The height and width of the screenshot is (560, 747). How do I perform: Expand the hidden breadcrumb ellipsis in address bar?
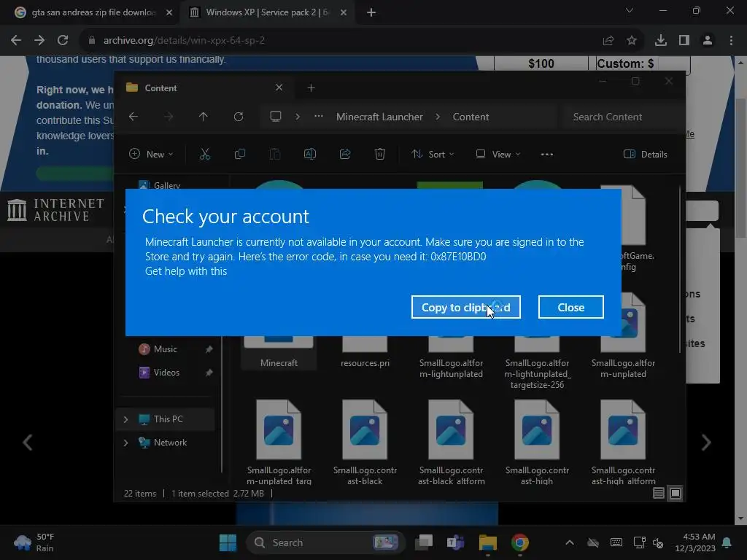point(319,117)
